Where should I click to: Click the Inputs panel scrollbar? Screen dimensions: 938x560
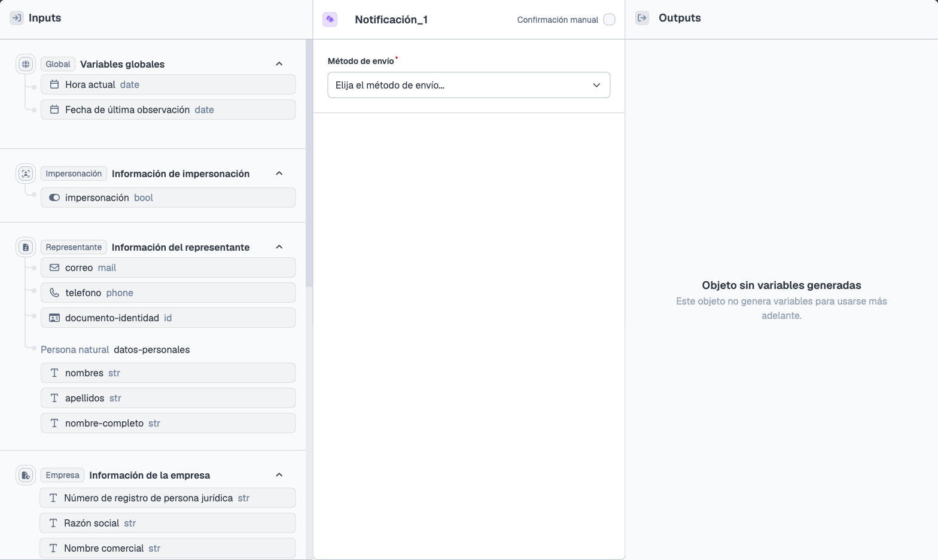309,163
